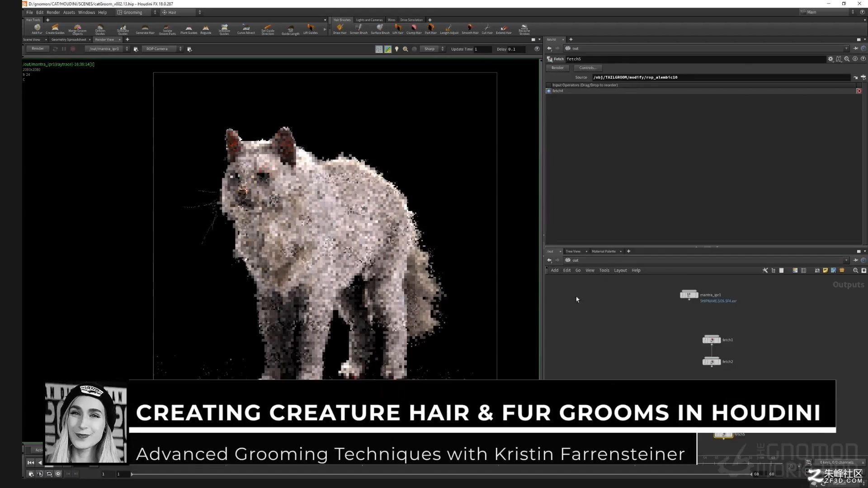
Task: Switch to the Material Palette tab
Action: click(604, 251)
